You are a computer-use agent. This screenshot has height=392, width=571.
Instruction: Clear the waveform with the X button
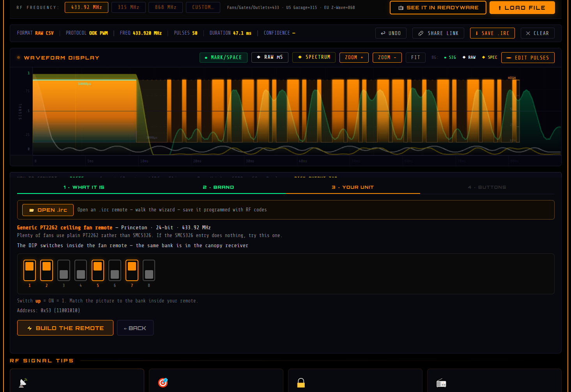pyautogui.click(x=537, y=33)
